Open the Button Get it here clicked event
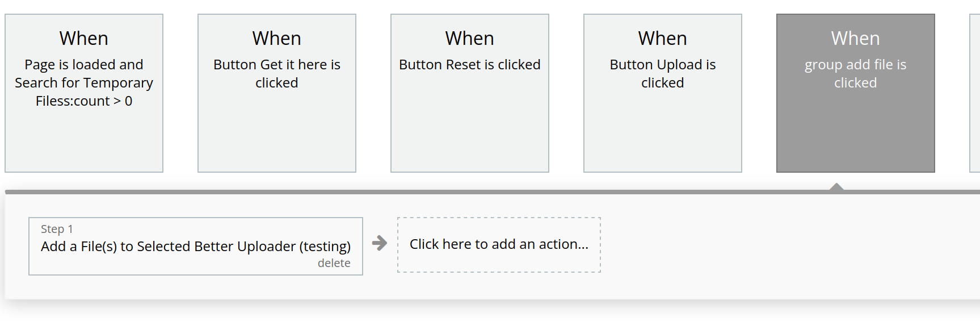 point(277,93)
